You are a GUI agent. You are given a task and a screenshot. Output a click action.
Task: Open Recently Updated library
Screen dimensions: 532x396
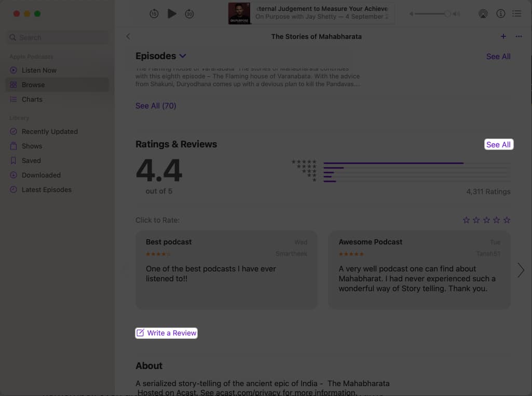click(x=57, y=132)
